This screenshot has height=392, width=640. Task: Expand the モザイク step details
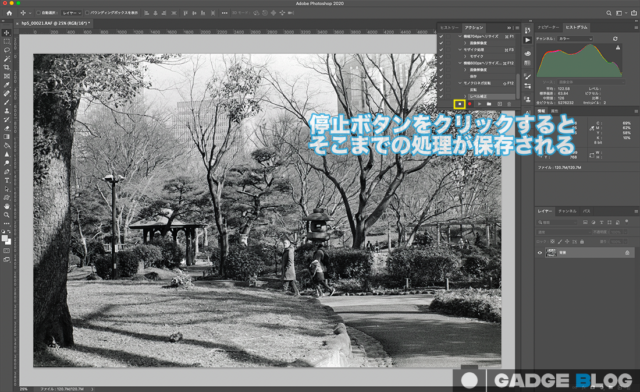pyautogui.click(x=465, y=56)
